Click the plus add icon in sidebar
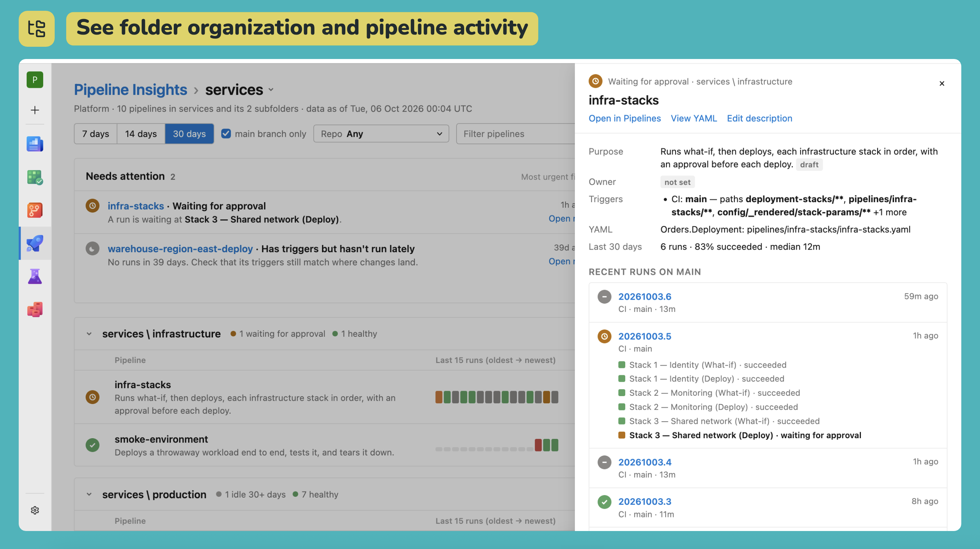 click(35, 110)
